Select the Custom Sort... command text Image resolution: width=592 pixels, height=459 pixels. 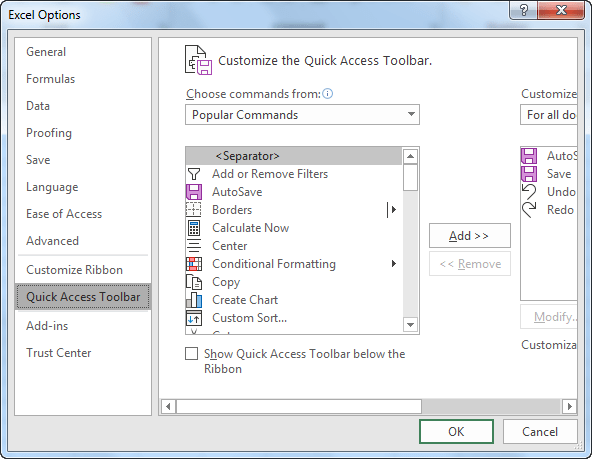(x=250, y=318)
